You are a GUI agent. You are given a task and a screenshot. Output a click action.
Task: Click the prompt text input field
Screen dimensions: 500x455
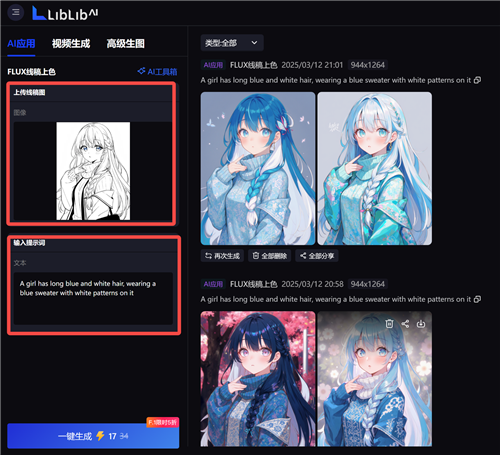tap(93, 298)
